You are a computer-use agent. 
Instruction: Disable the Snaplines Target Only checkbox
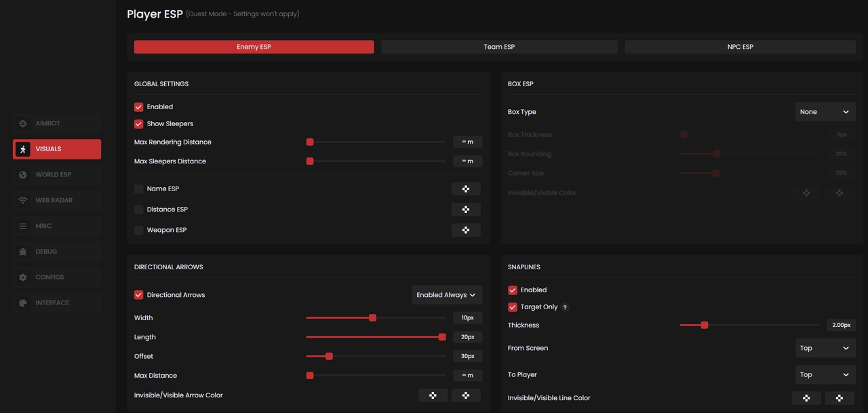pos(513,307)
